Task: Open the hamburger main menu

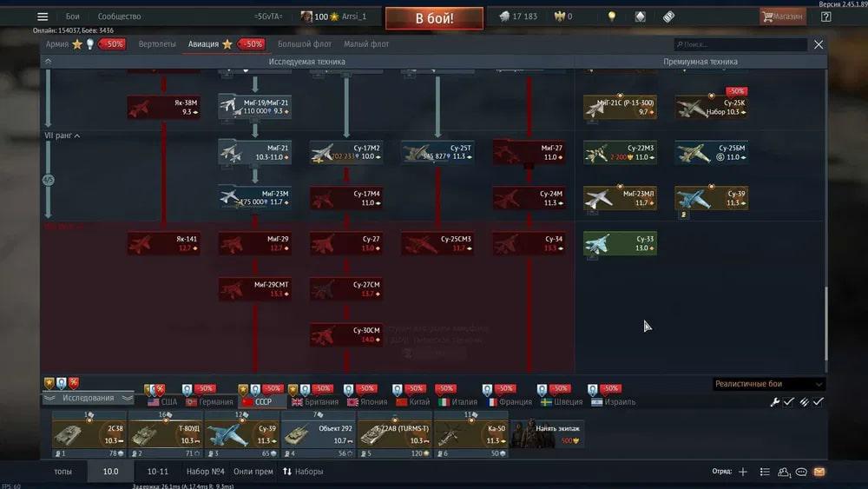Action: (43, 17)
